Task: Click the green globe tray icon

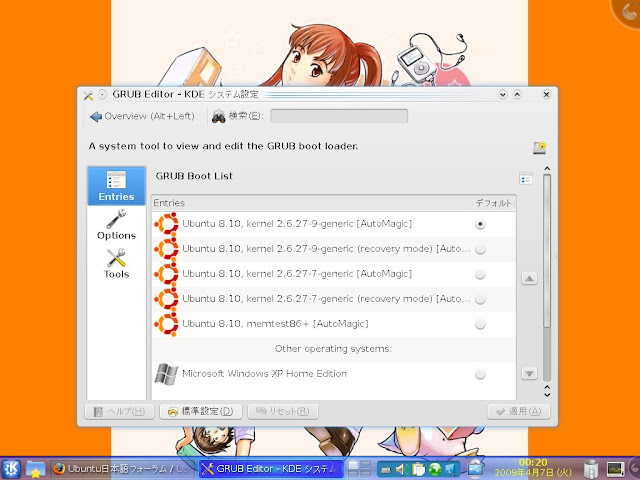Action: (x=435, y=469)
